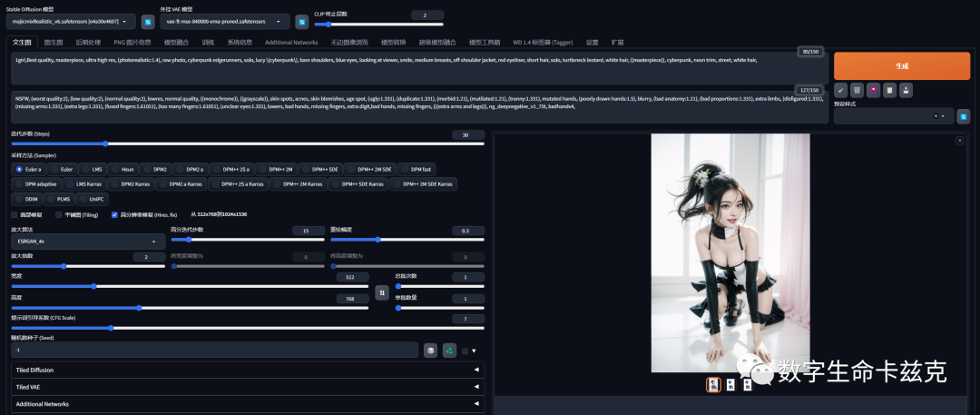Viewport: 980px width, 415px height.
Task: Click the Seed input field
Action: coord(214,350)
